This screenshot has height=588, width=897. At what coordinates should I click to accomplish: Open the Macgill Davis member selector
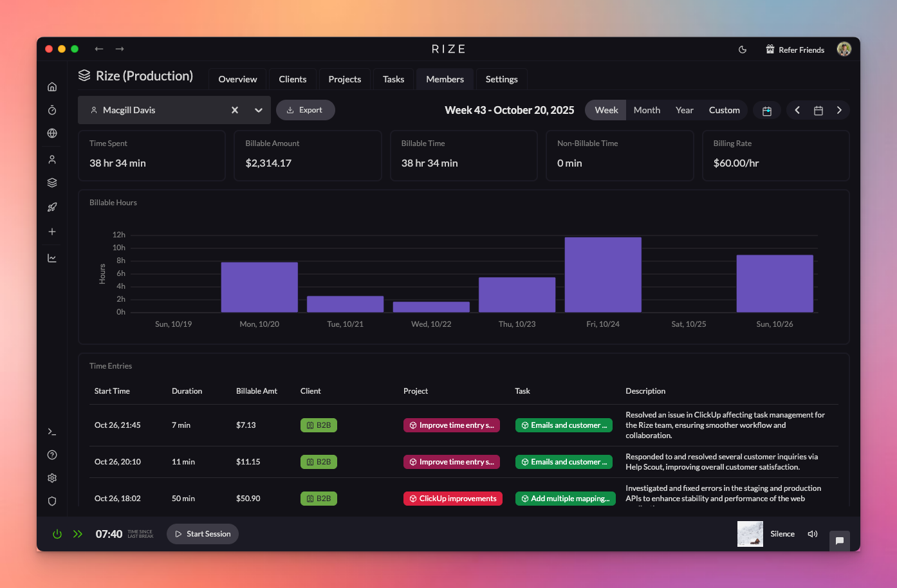[x=174, y=110]
